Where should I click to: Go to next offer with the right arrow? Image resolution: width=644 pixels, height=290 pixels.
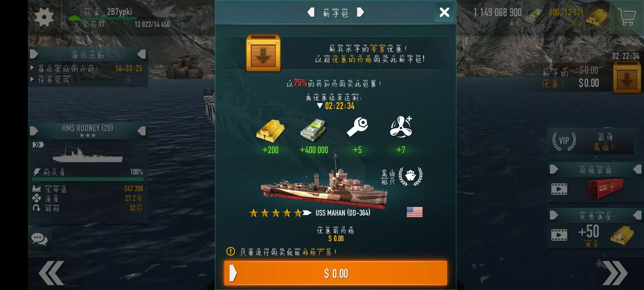click(x=360, y=12)
